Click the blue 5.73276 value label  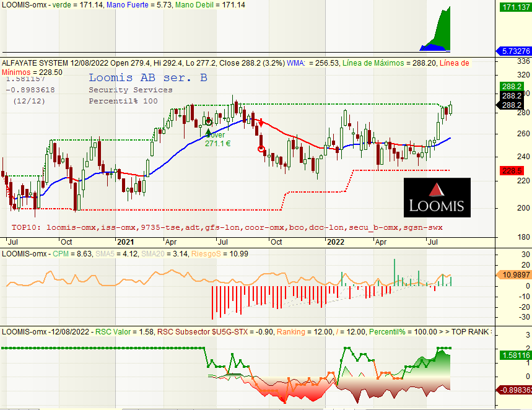pos(515,51)
